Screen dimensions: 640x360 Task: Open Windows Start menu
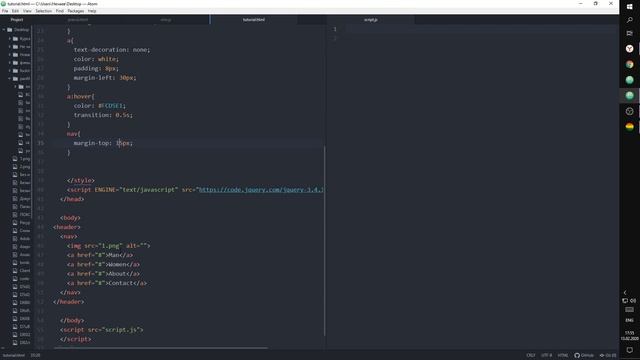629,7
